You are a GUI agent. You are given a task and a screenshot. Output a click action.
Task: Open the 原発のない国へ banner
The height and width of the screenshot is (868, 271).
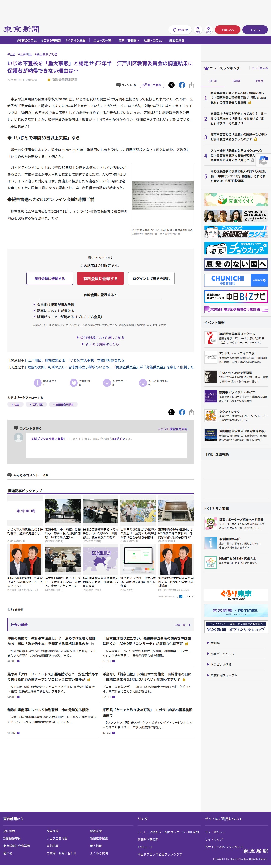(236, 264)
